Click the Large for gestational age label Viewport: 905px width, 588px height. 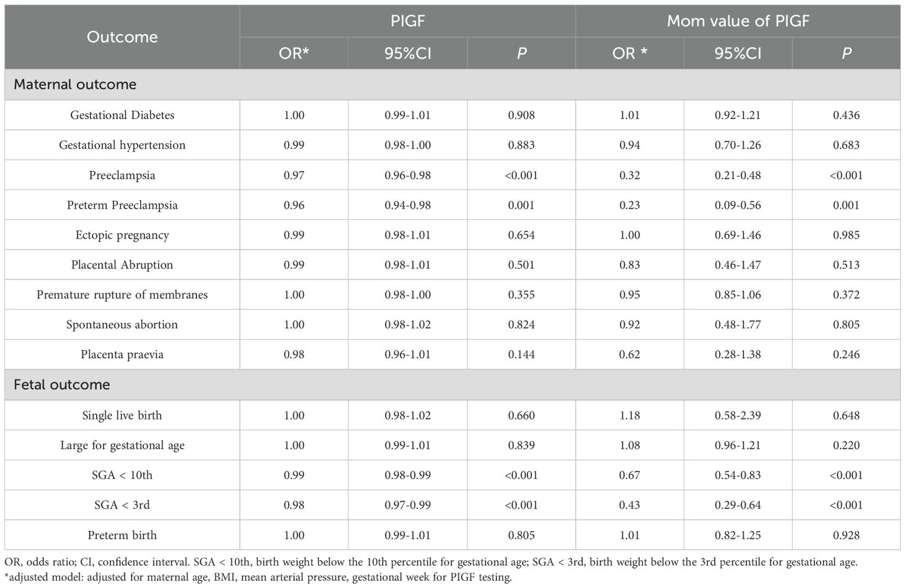point(122,445)
